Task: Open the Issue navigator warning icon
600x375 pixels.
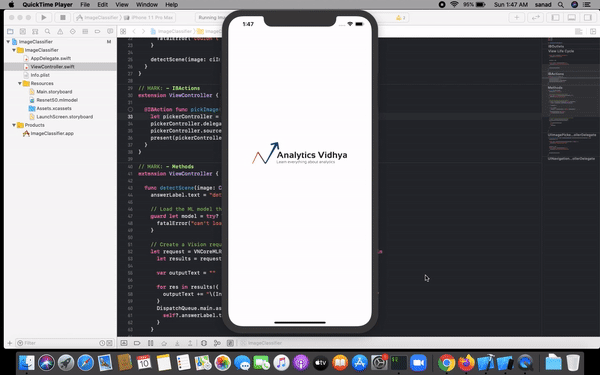Action: 60,31
